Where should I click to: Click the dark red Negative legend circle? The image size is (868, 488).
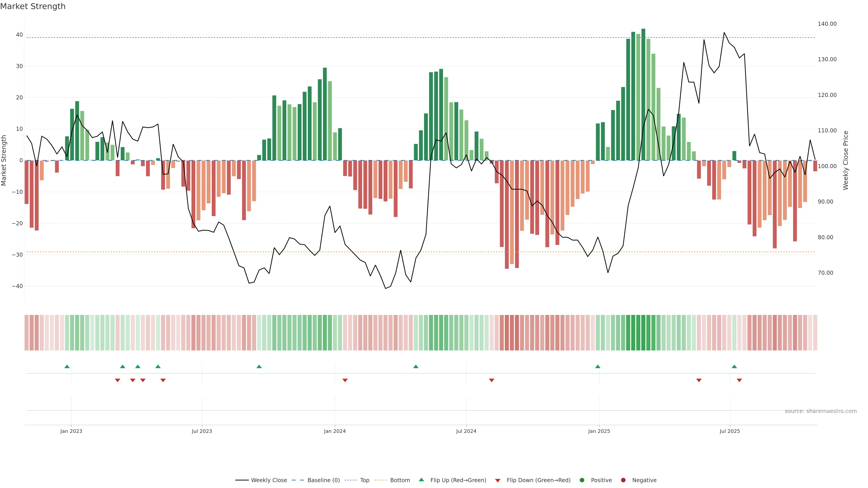pos(623,480)
